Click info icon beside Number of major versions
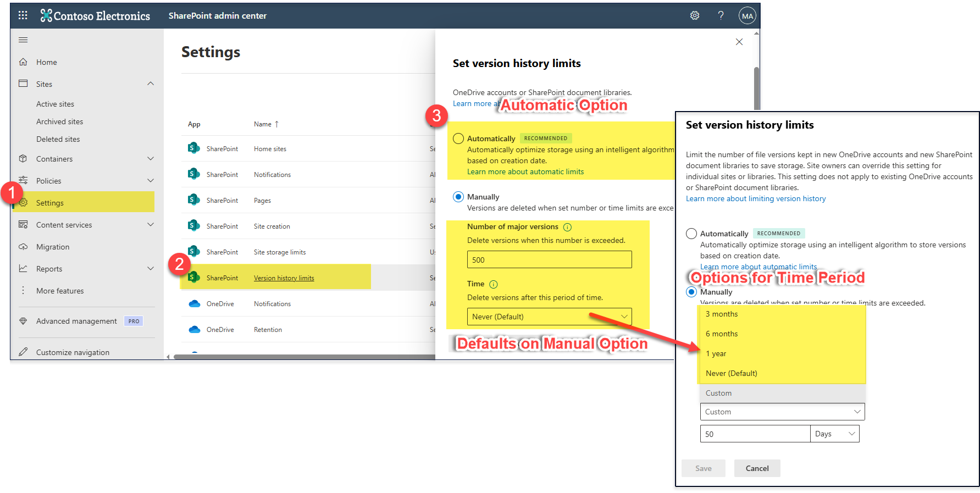This screenshot has width=980, height=493. point(568,227)
